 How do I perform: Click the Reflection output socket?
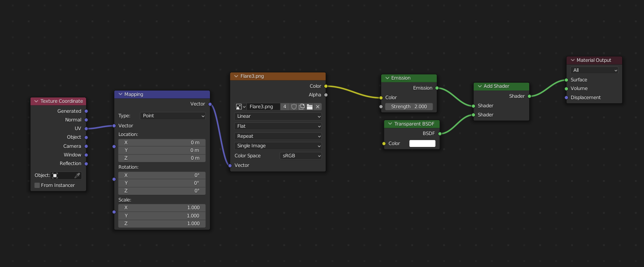pos(86,163)
